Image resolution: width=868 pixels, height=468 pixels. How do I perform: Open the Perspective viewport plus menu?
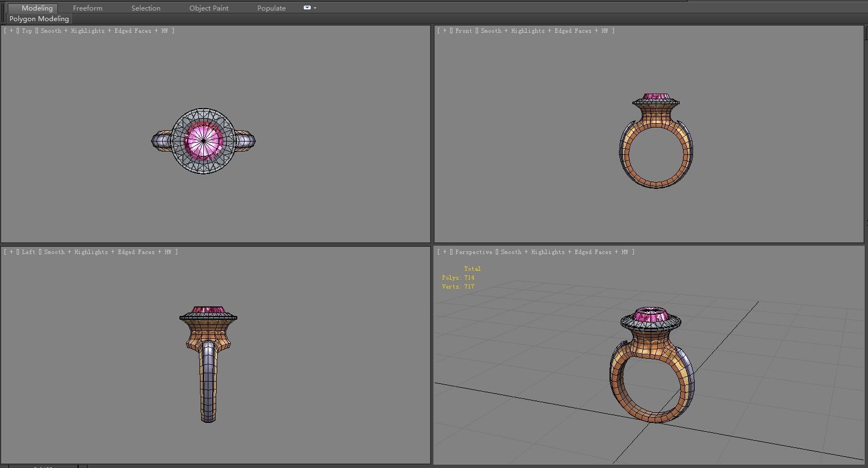click(445, 252)
